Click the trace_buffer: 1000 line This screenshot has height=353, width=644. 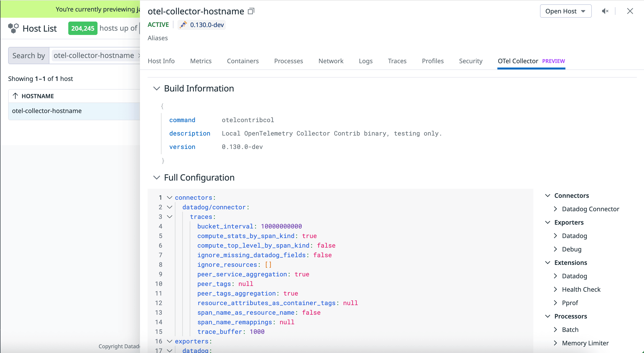231,332
